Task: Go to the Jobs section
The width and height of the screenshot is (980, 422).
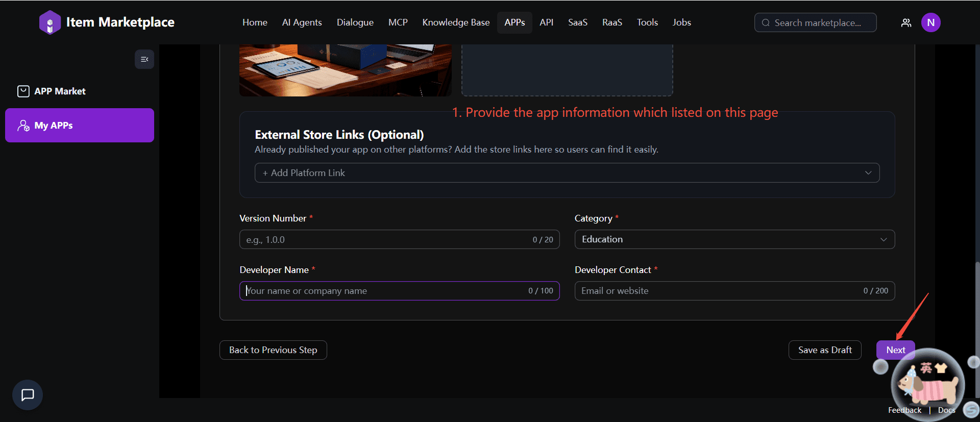Action: 681,22
